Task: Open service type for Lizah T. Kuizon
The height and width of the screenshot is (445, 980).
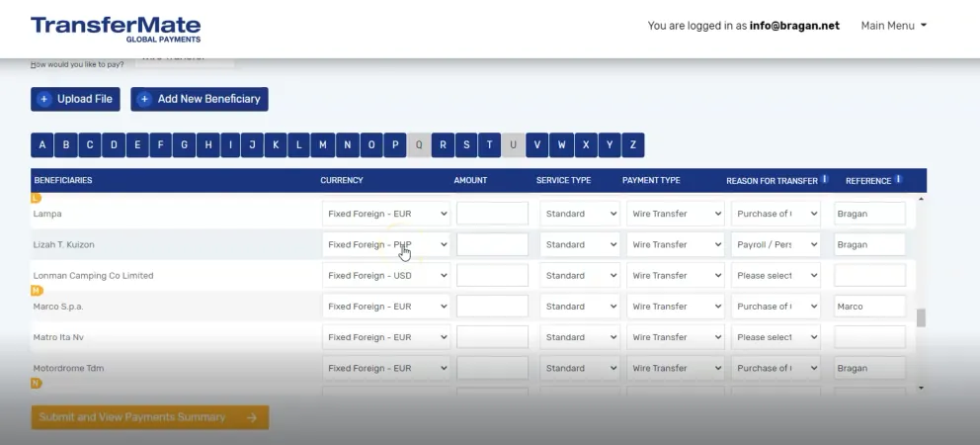Action: click(580, 244)
